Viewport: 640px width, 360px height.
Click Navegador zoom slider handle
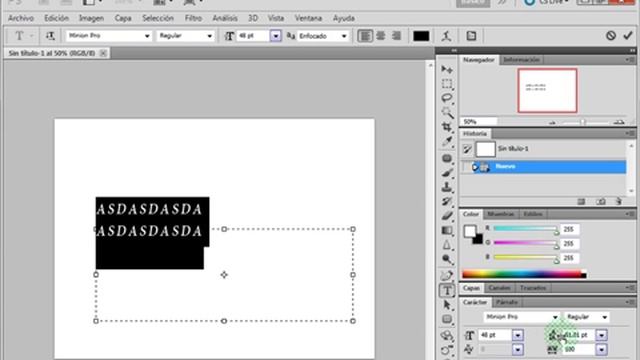click(x=583, y=122)
